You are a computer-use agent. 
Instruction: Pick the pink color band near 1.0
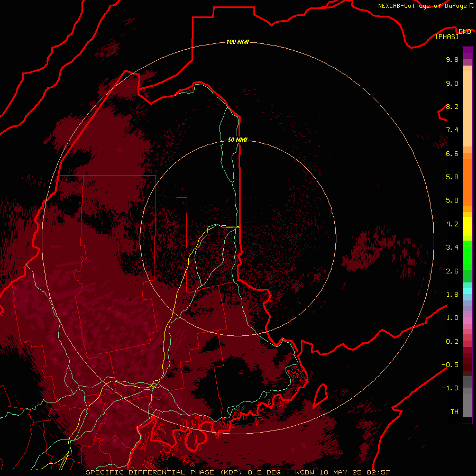(x=467, y=321)
